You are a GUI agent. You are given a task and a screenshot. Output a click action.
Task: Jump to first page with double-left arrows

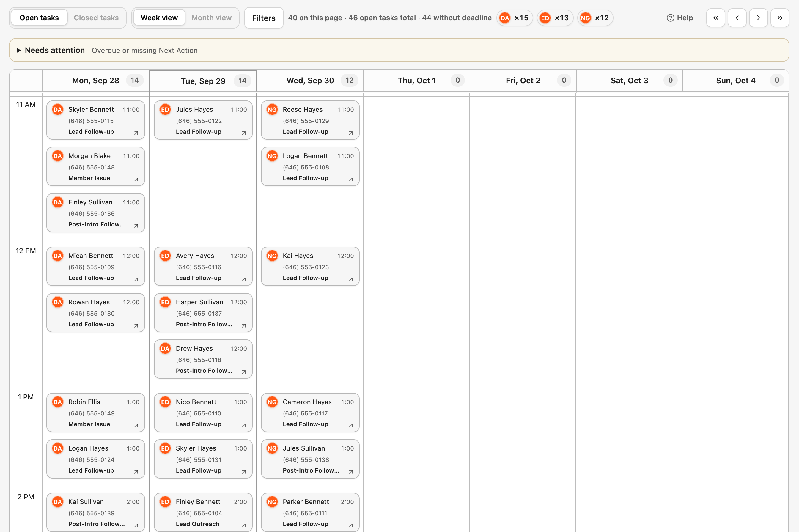pos(715,18)
